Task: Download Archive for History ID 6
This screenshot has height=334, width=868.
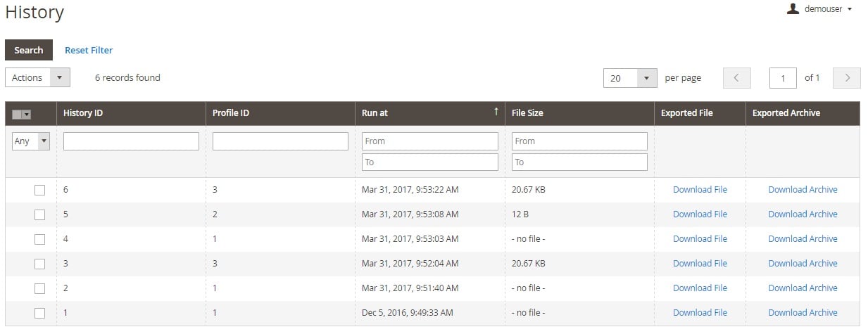Action: pyautogui.click(x=803, y=190)
